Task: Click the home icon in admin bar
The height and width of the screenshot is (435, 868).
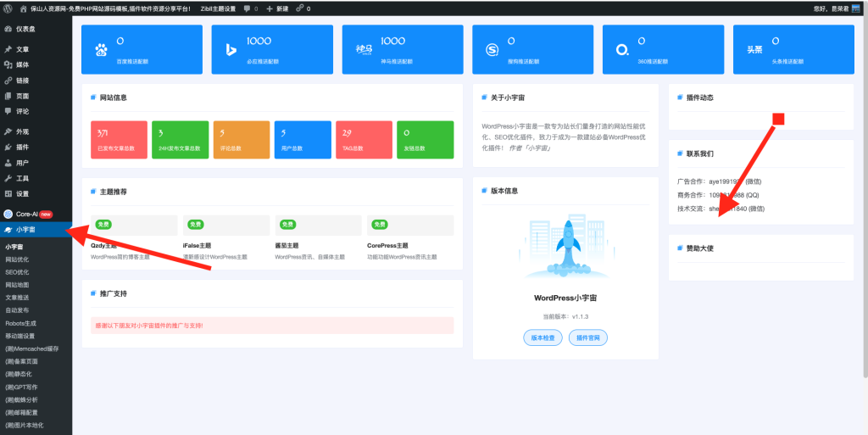Action: [x=23, y=8]
